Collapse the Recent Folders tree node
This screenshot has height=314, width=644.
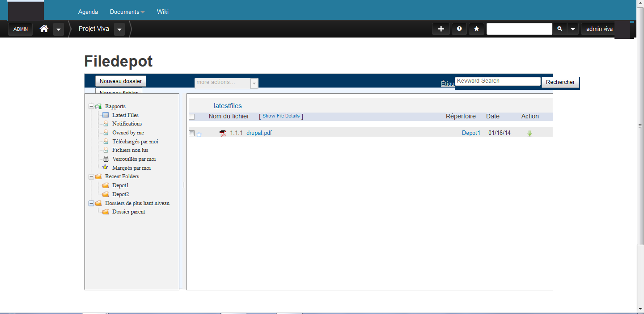click(x=92, y=176)
